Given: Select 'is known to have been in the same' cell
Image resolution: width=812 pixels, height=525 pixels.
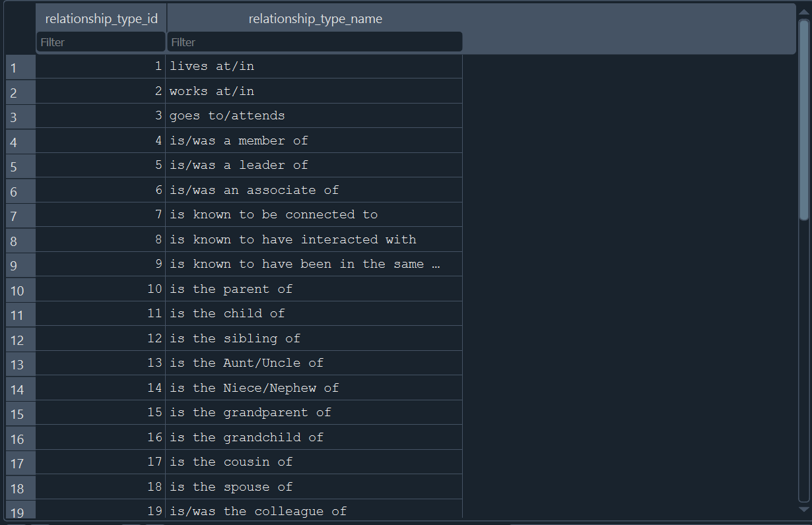Looking at the screenshot, I should coord(314,264).
